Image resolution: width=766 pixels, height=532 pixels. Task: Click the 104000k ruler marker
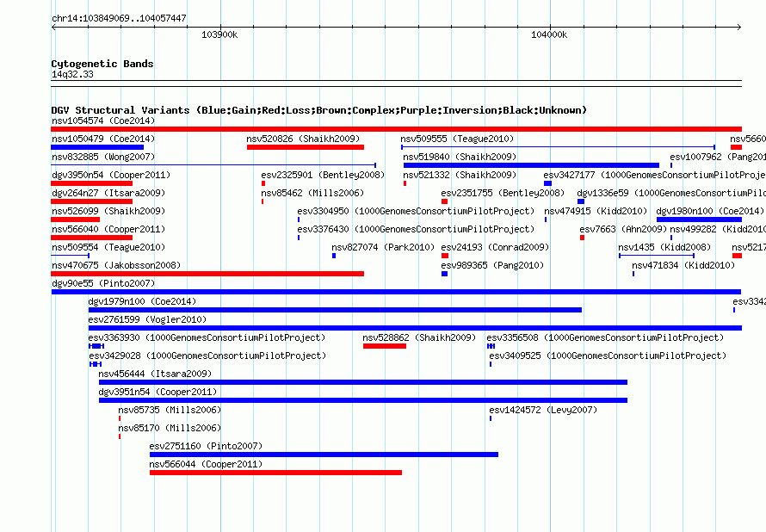click(549, 34)
